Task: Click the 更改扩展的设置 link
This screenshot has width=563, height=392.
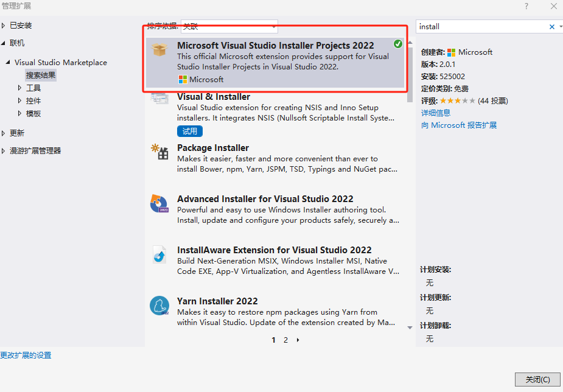Action: tap(26, 355)
